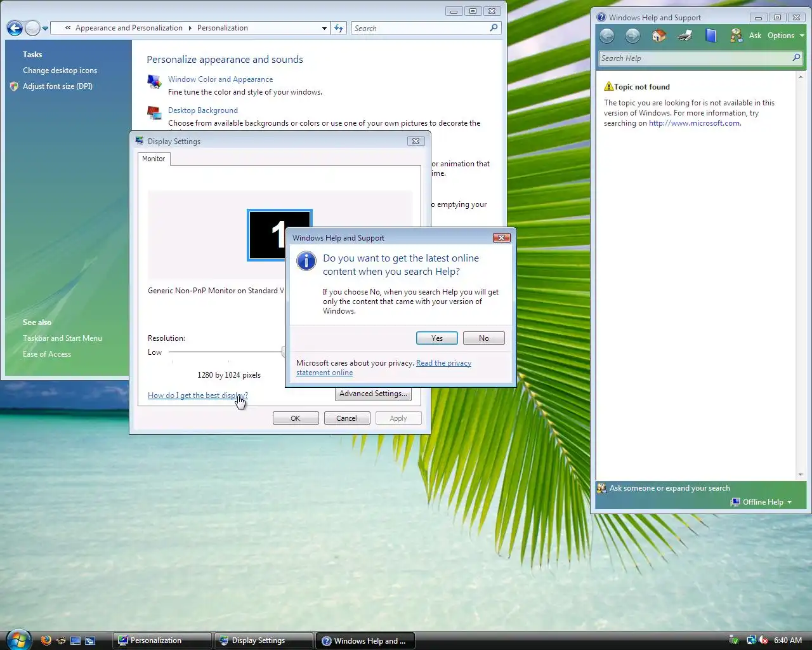This screenshot has height=650, width=812.
Task: Switch to Display Settings taskbar button
Action: coord(264,640)
